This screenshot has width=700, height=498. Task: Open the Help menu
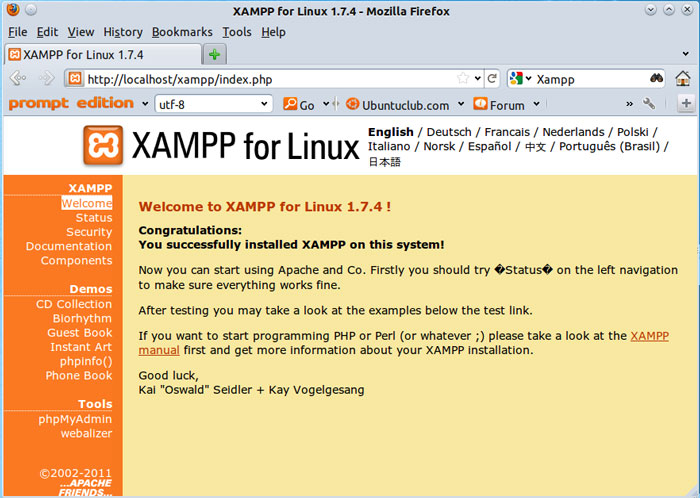click(x=273, y=32)
